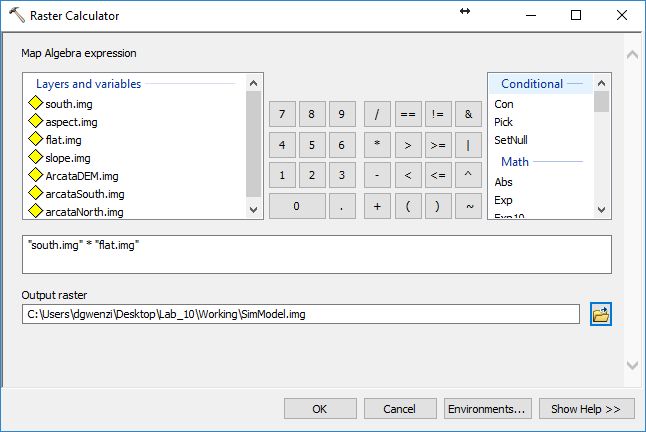Insert the Boolean AND & operator
Viewport: 646px width, 432px height.
tap(468, 114)
